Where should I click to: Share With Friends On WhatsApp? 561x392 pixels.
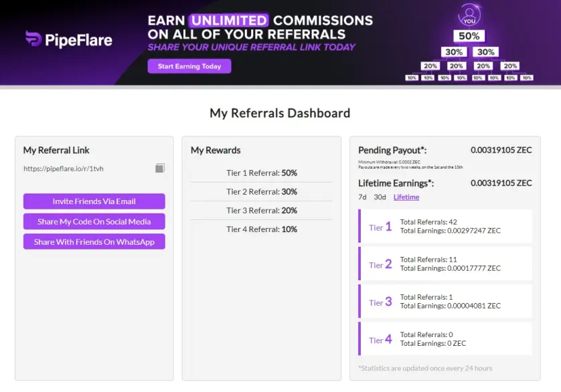pyautogui.click(x=94, y=241)
